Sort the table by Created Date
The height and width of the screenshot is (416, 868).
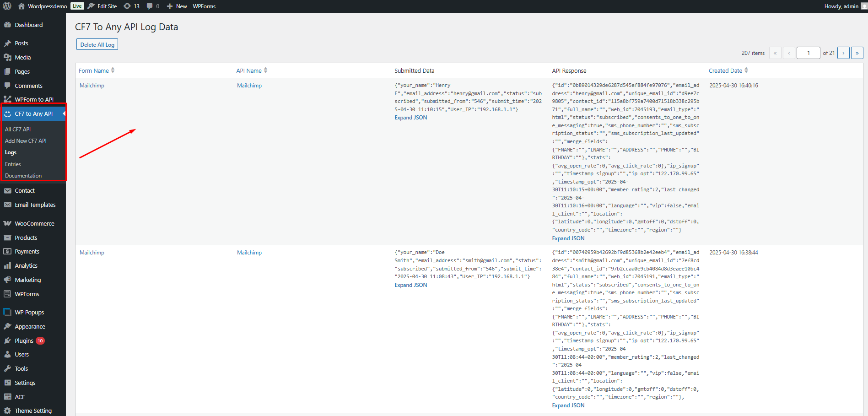728,70
